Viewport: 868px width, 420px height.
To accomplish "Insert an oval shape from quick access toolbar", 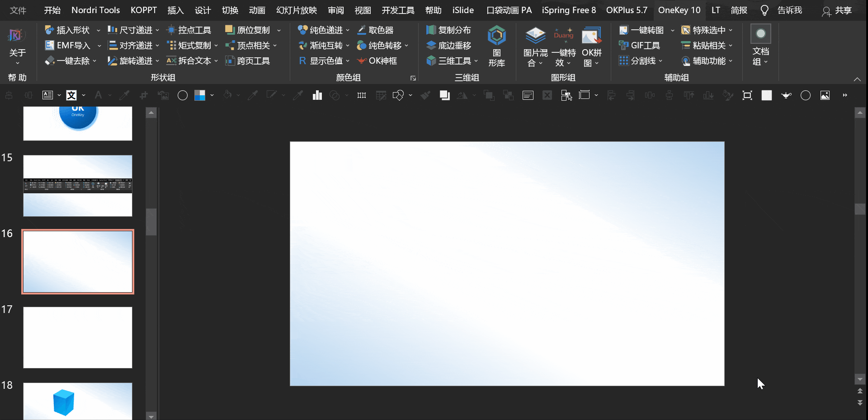I will click(x=183, y=95).
